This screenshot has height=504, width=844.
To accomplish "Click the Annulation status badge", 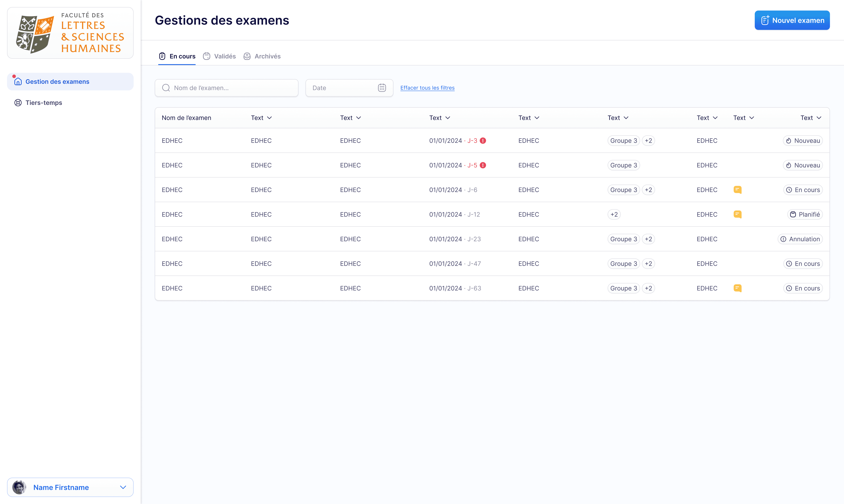I will pyautogui.click(x=800, y=239).
